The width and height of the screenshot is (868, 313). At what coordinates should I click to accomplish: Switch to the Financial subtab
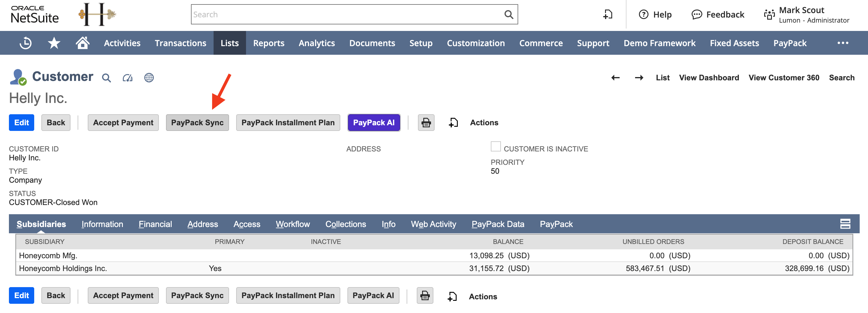(x=155, y=224)
